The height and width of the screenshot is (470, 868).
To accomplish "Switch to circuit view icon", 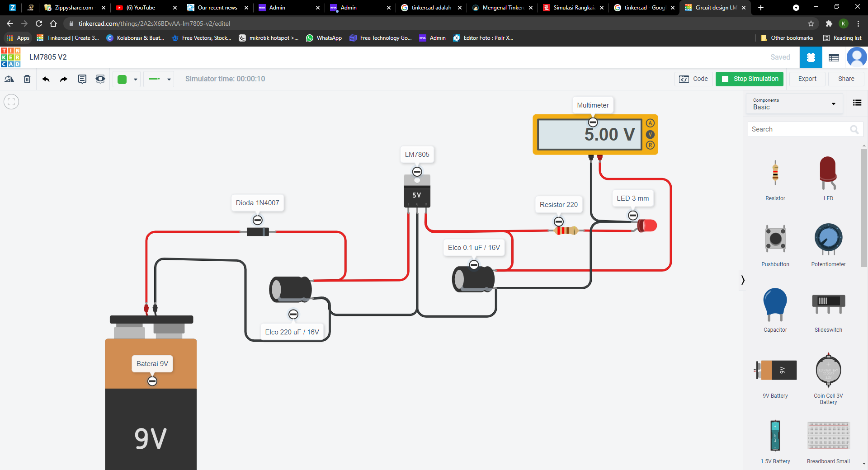I will [x=811, y=57].
